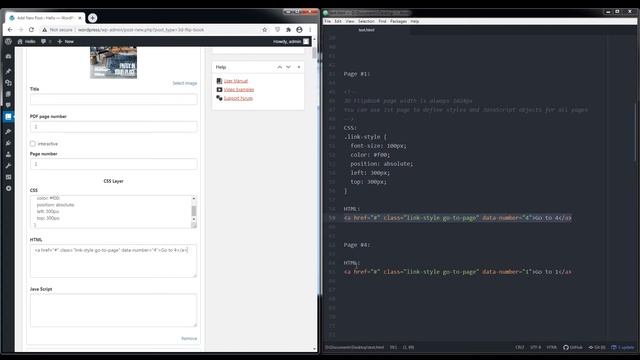Open comments bubble in the WordPress admin bar
The image size is (640, 360).
(x=45, y=41)
